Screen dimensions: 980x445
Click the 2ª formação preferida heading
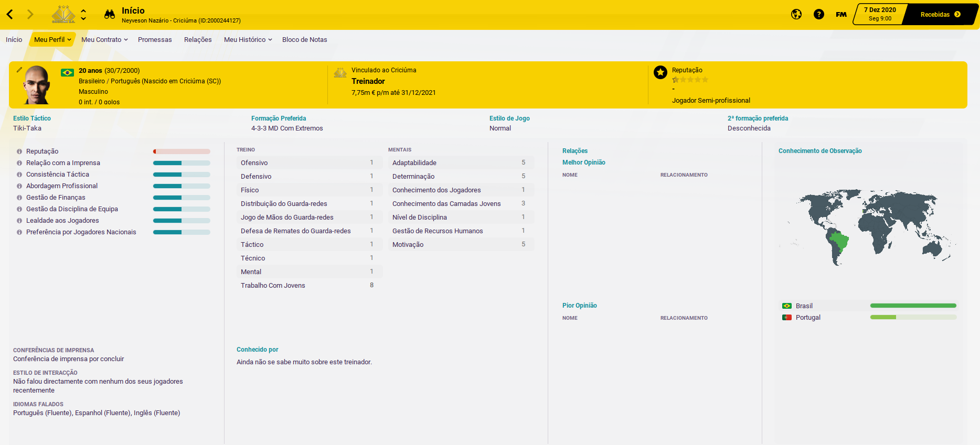point(758,118)
